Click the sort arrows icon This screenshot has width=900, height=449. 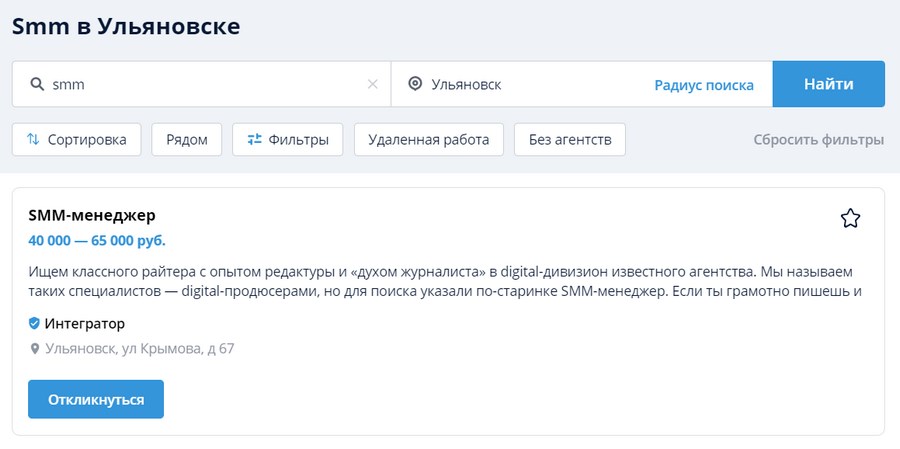[x=33, y=139]
